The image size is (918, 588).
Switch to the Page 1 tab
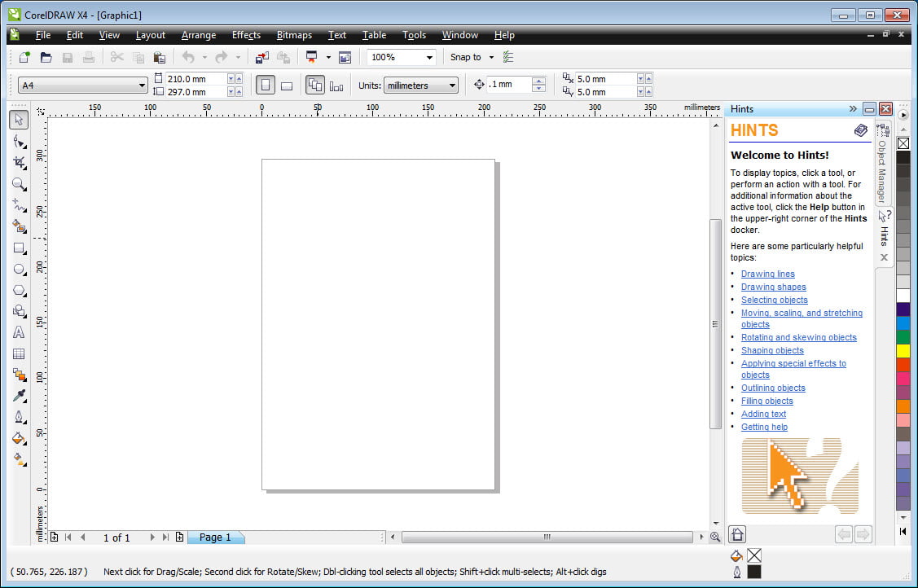tap(215, 537)
